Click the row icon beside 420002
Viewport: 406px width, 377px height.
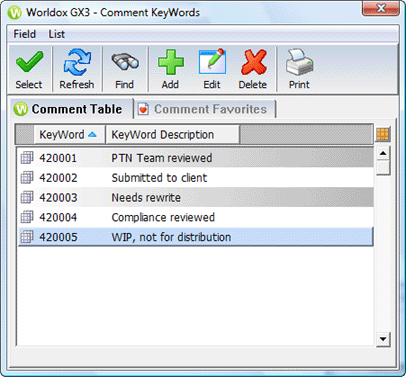click(27, 177)
